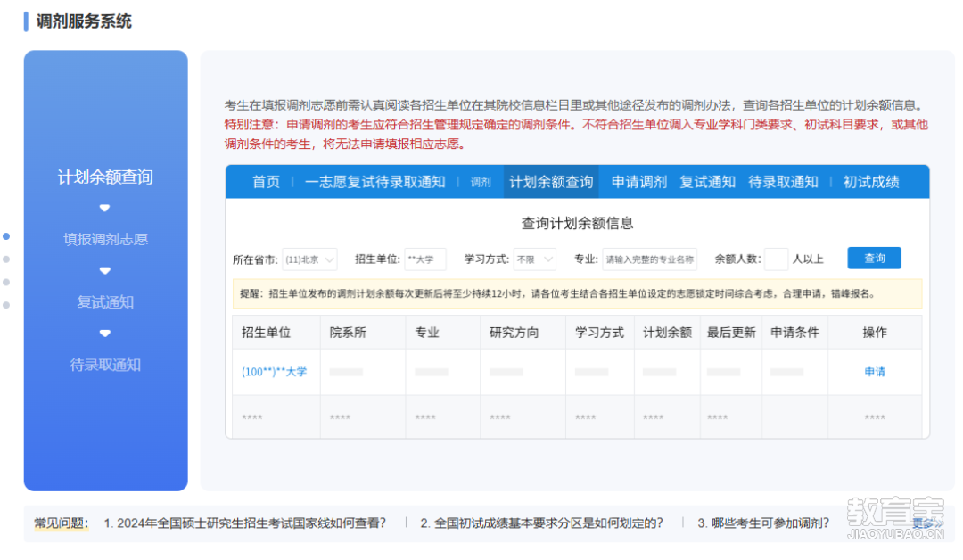Image resolution: width=963 pixels, height=560 pixels.
Task: Select 计划余额查询 in left sidebar
Action: click(x=105, y=177)
